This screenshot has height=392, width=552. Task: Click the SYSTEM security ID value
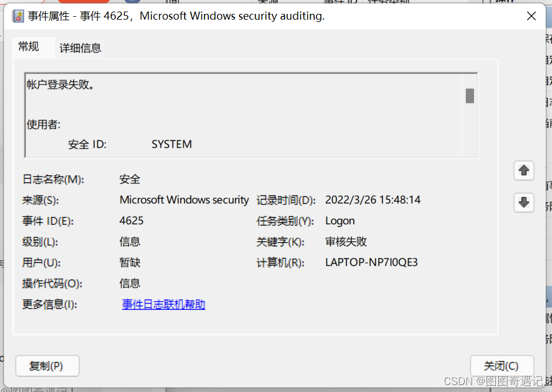[x=171, y=145]
